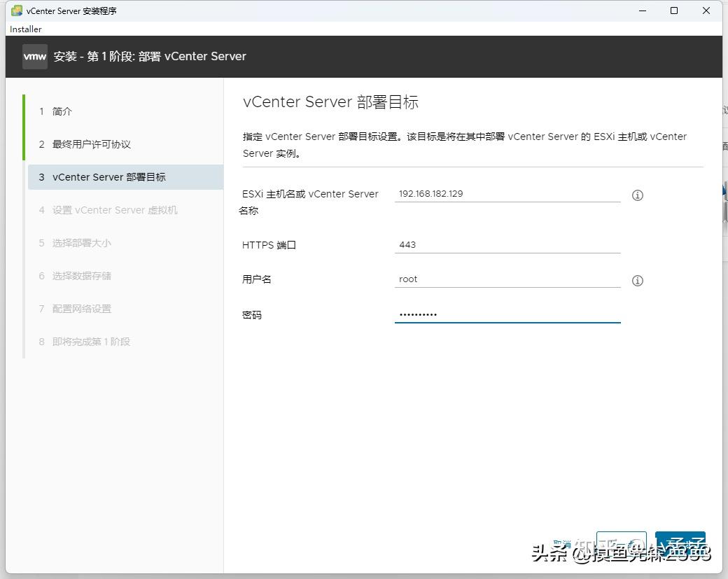
Task: Click the VMware logo in the wizard header
Action: pyautogui.click(x=34, y=57)
